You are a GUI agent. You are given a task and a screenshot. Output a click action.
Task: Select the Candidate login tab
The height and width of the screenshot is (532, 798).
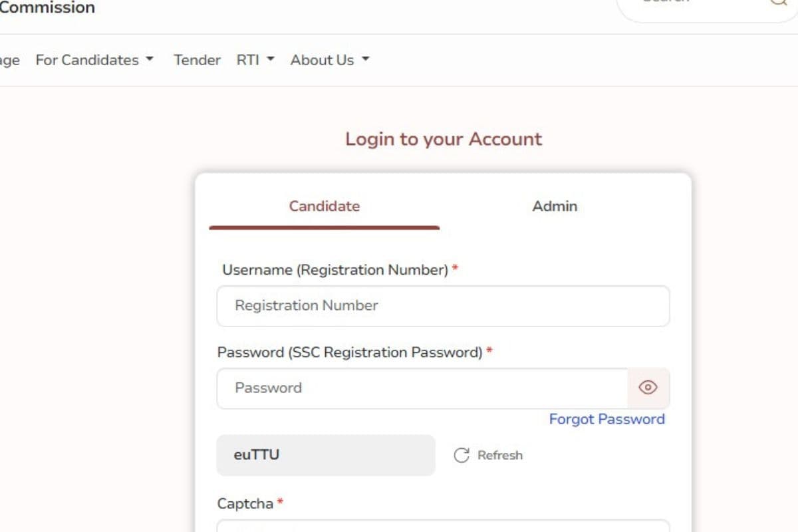[x=324, y=206]
